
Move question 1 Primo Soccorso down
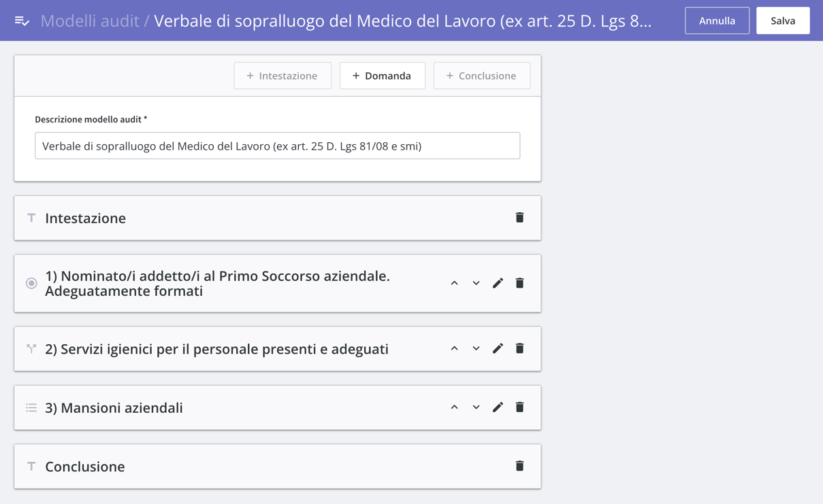476,283
